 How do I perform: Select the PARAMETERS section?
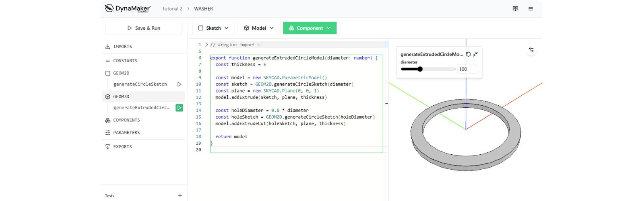[126, 133]
